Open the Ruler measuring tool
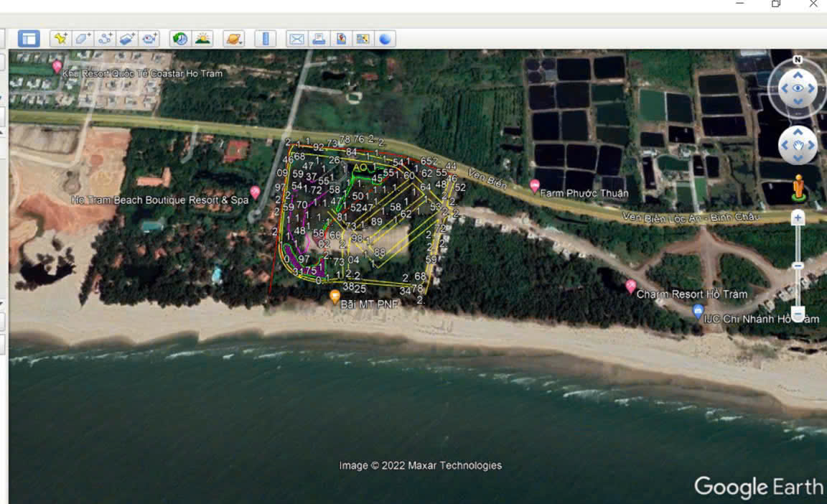 (265, 39)
